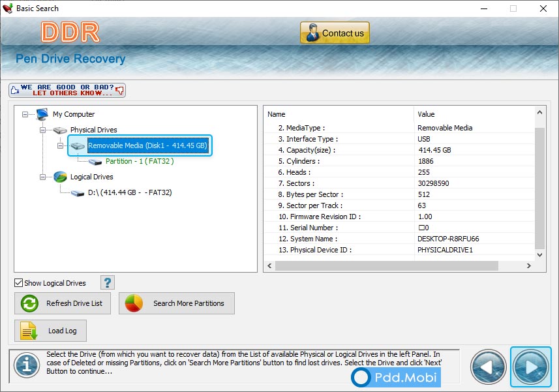Click the Back arrow button
Screen dimensions: 559x392
[488, 367]
